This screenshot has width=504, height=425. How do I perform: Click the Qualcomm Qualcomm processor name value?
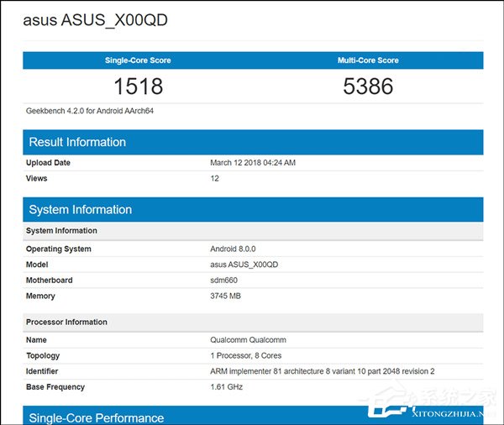click(x=248, y=340)
